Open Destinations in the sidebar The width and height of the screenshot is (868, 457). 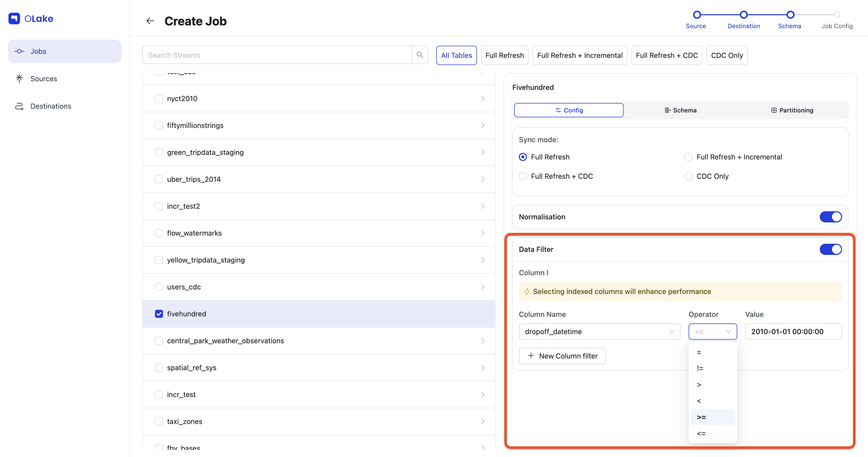point(65,106)
